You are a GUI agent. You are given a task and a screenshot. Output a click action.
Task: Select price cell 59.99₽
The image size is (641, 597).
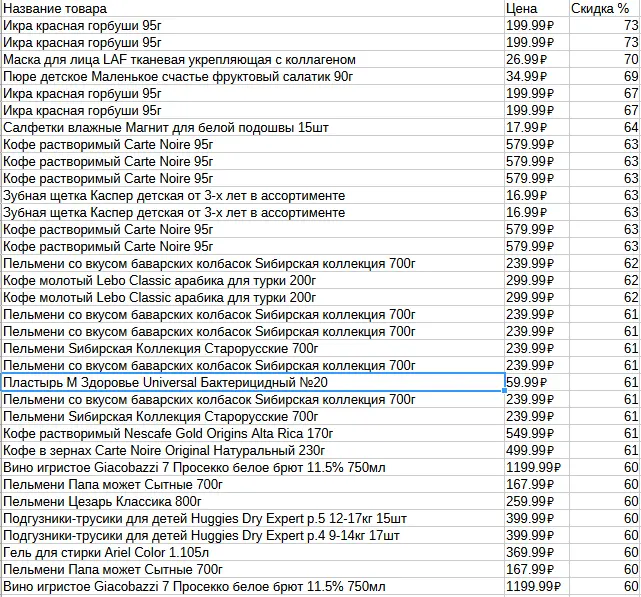point(537,382)
